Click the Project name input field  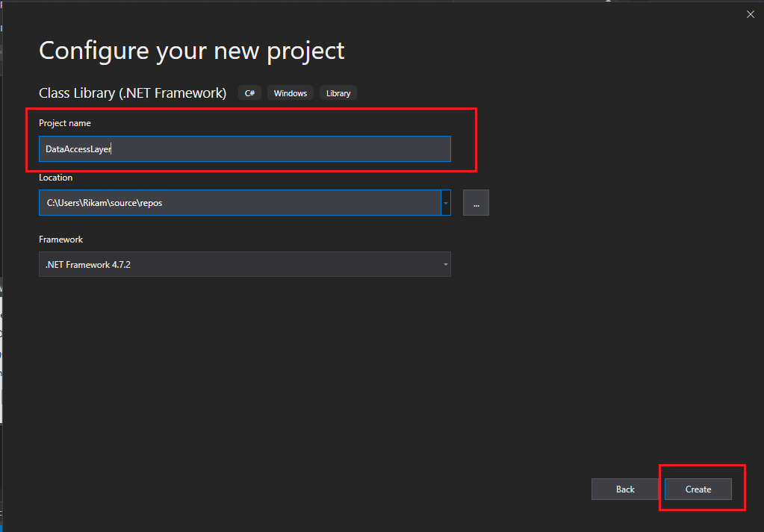pos(244,148)
